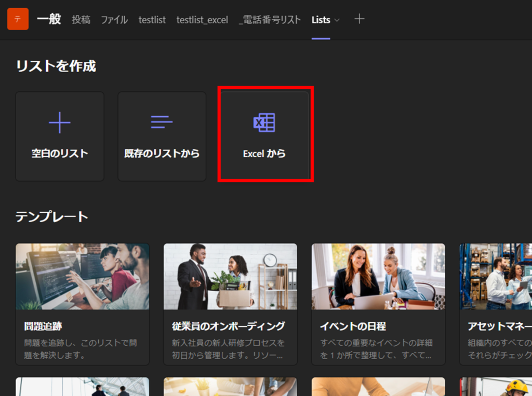
Task: Select the 従業員のオンボーディング template title
Action: tap(229, 326)
